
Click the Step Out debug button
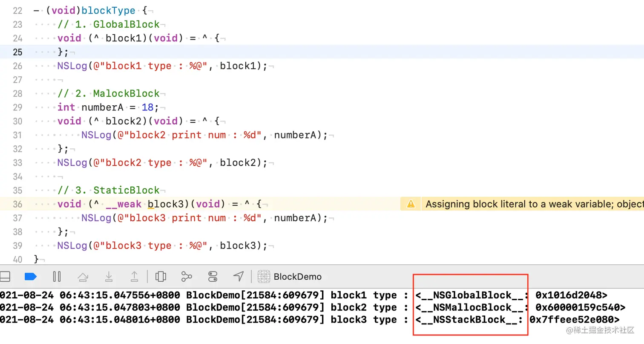134,277
